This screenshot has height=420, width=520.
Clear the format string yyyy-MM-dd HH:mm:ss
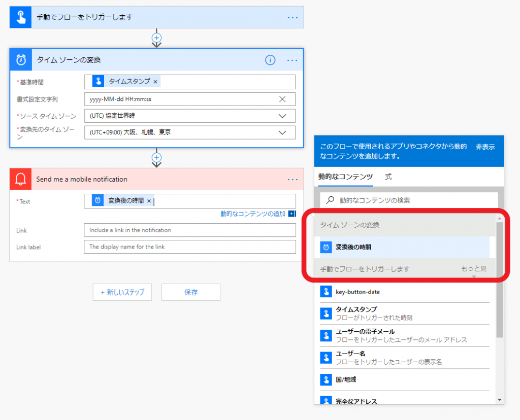[x=282, y=99]
